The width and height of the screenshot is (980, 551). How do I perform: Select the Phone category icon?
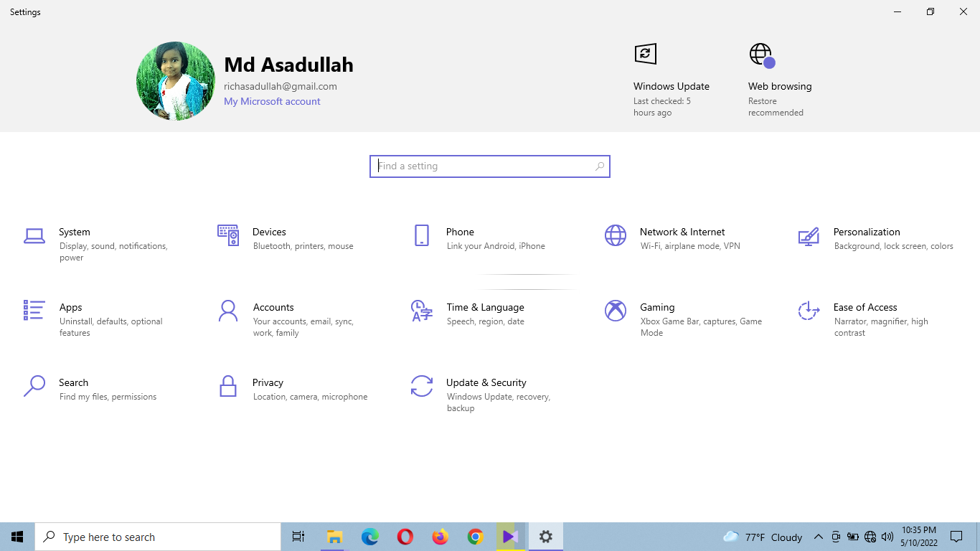[x=422, y=235]
